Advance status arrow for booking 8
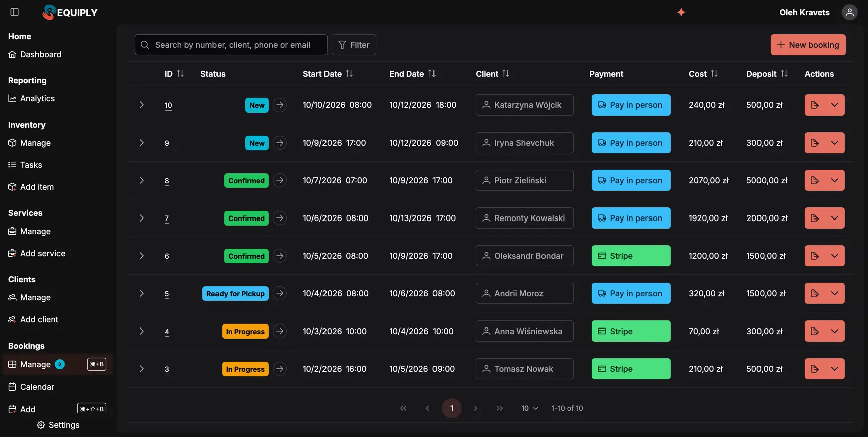This screenshot has width=868, height=437. 280,180
